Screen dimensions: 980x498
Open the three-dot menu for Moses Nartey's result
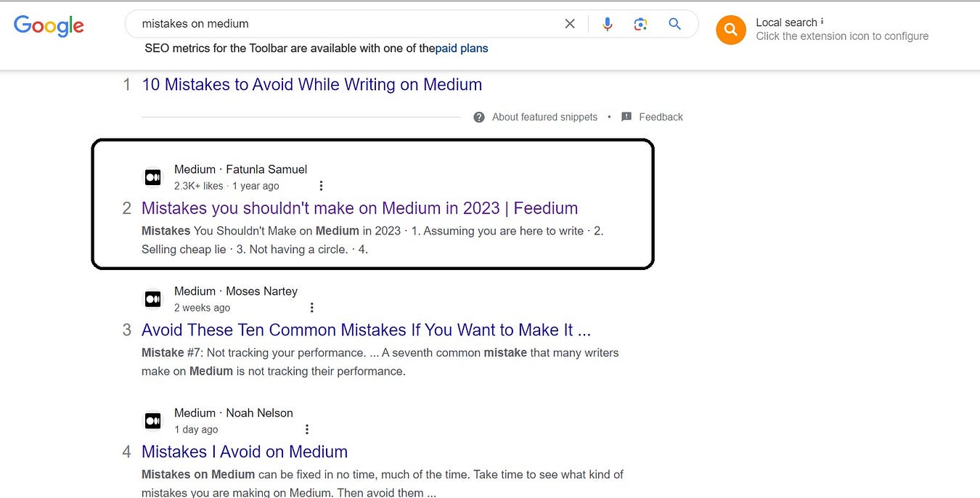coord(312,308)
